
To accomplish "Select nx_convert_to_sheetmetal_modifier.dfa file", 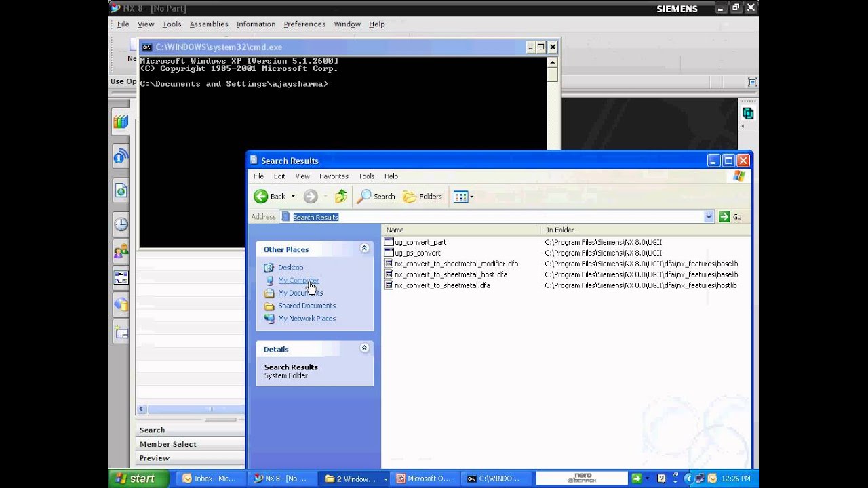I will [x=456, y=264].
